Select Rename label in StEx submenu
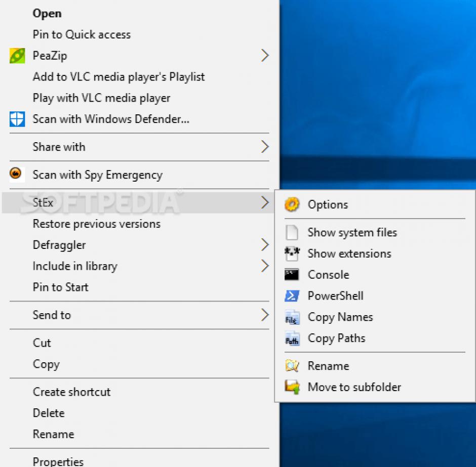This screenshot has width=476, height=467. pyautogui.click(x=329, y=366)
